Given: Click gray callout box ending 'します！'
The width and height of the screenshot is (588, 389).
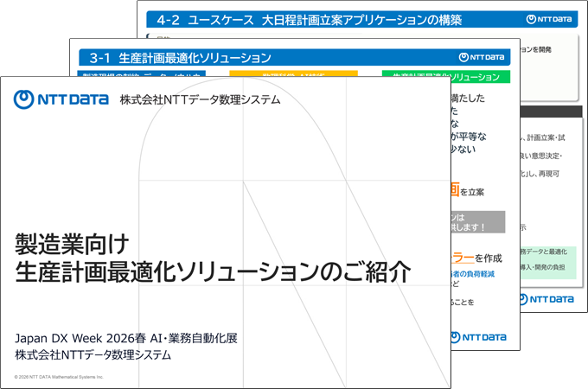Looking at the screenshot, I should (x=478, y=222).
